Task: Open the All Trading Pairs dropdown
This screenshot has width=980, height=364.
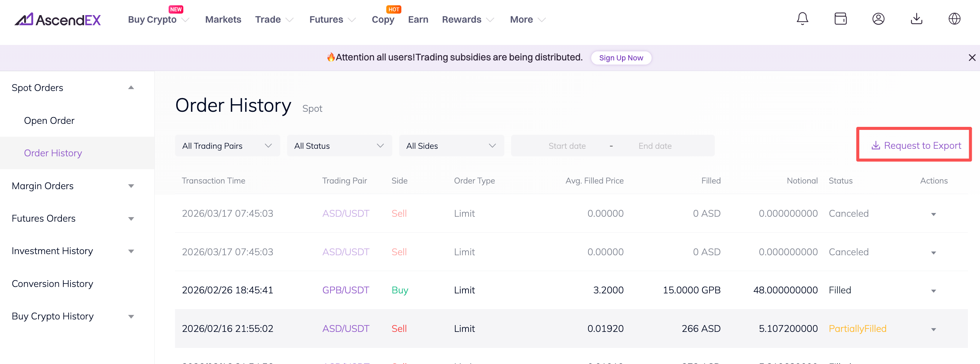Action: coord(227,146)
